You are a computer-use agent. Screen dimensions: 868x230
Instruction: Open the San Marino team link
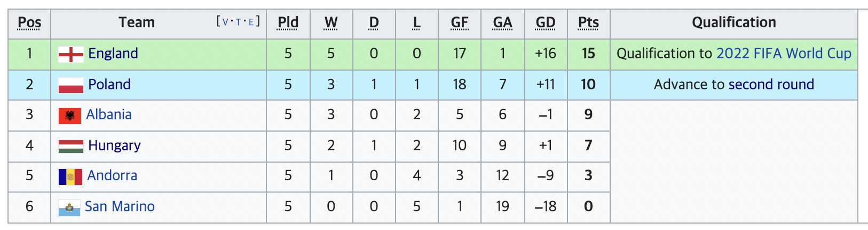(x=120, y=206)
